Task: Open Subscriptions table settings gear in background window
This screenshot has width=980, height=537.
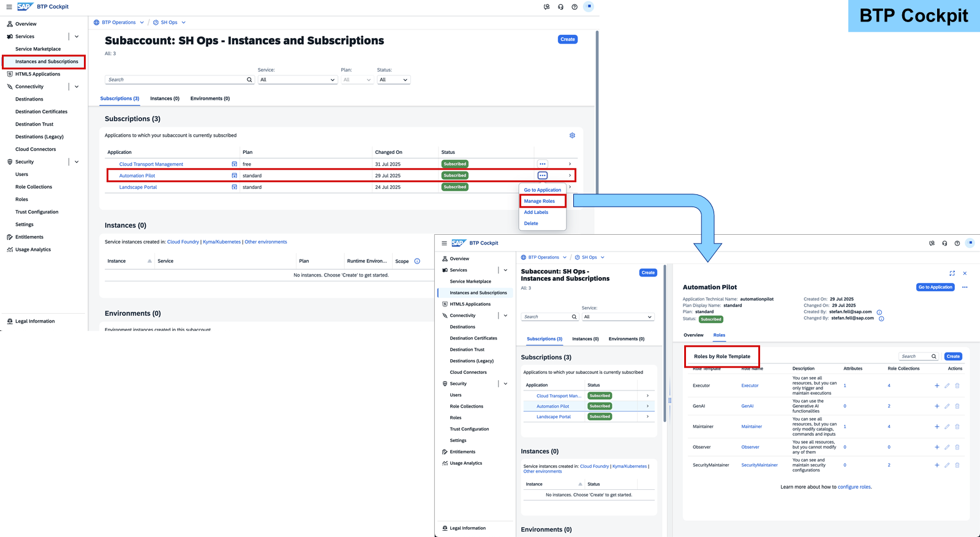Action: (572, 135)
